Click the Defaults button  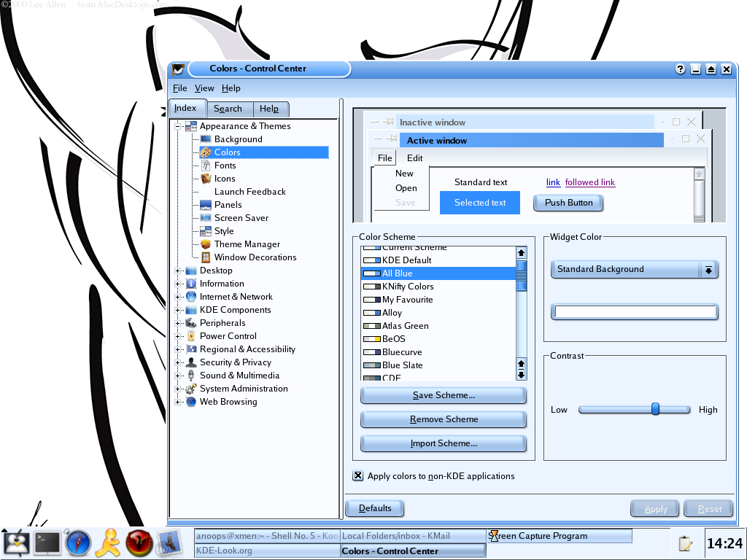[374, 508]
